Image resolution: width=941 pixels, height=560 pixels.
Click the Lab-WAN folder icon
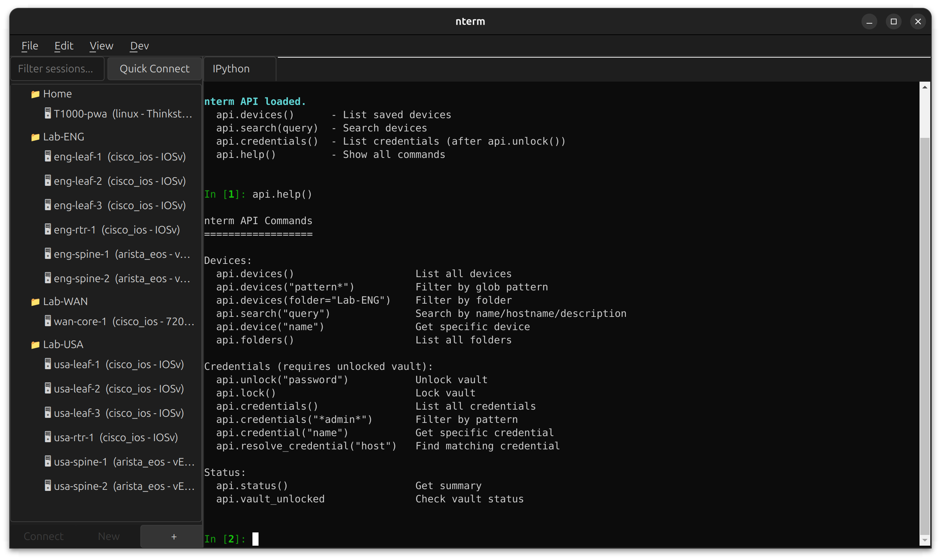pyautogui.click(x=35, y=301)
